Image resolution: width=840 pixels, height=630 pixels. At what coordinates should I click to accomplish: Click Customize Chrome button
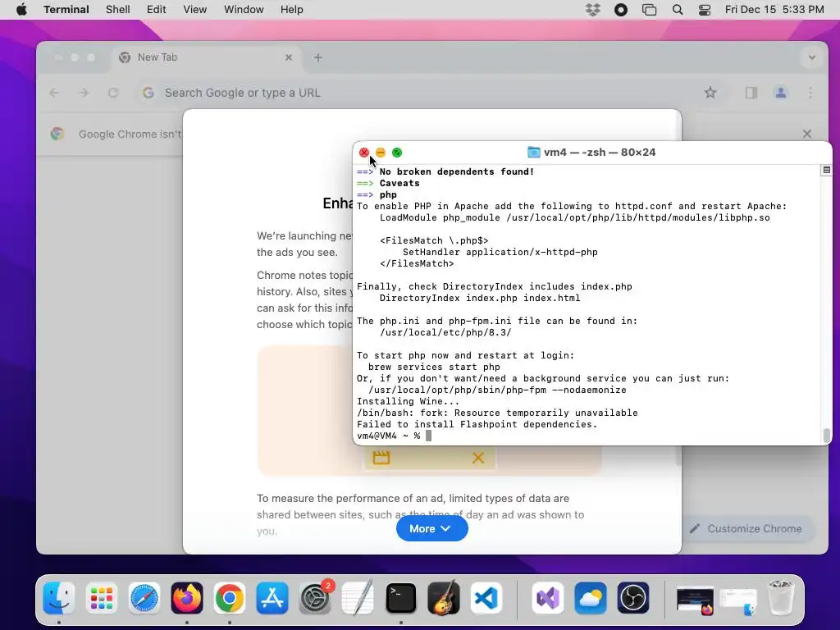click(x=748, y=529)
